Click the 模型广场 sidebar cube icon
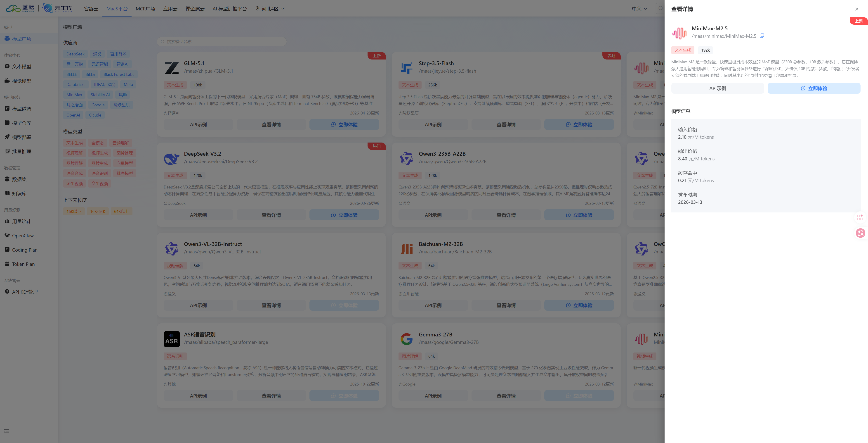Screen dimensions: 868x443 (7, 38)
